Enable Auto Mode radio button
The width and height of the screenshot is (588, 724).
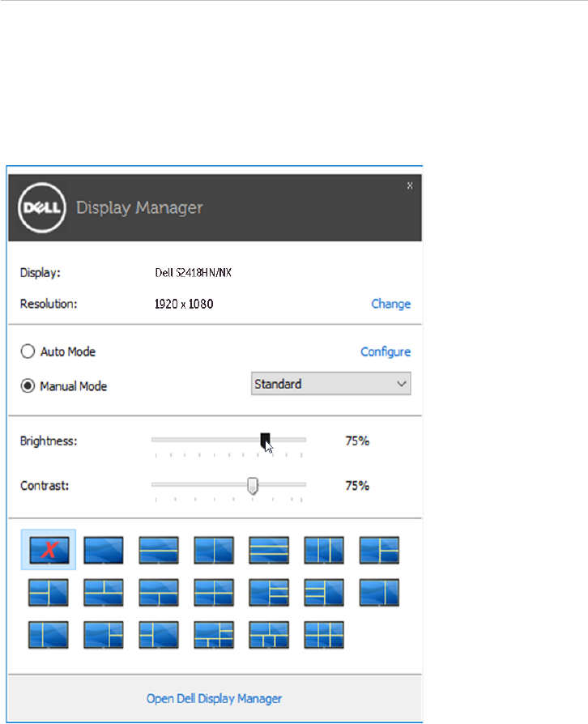pyautogui.click(x=28, y=351)
